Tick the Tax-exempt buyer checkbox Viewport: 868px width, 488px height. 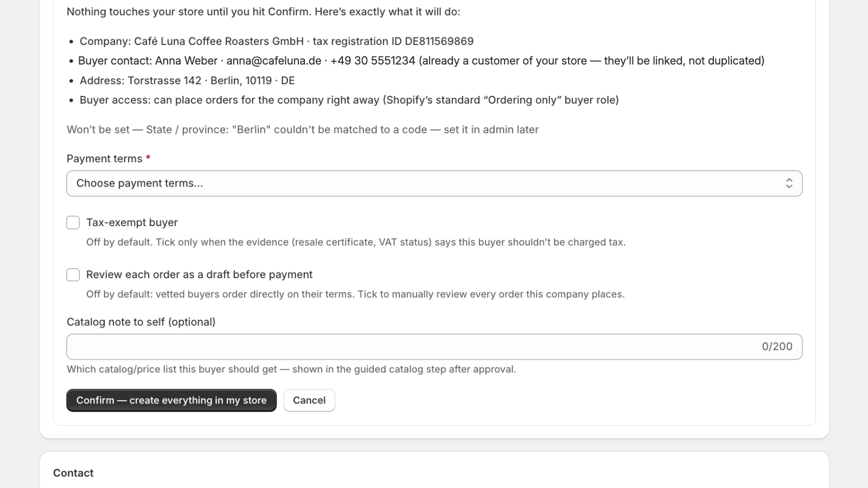tap(73, 222)
